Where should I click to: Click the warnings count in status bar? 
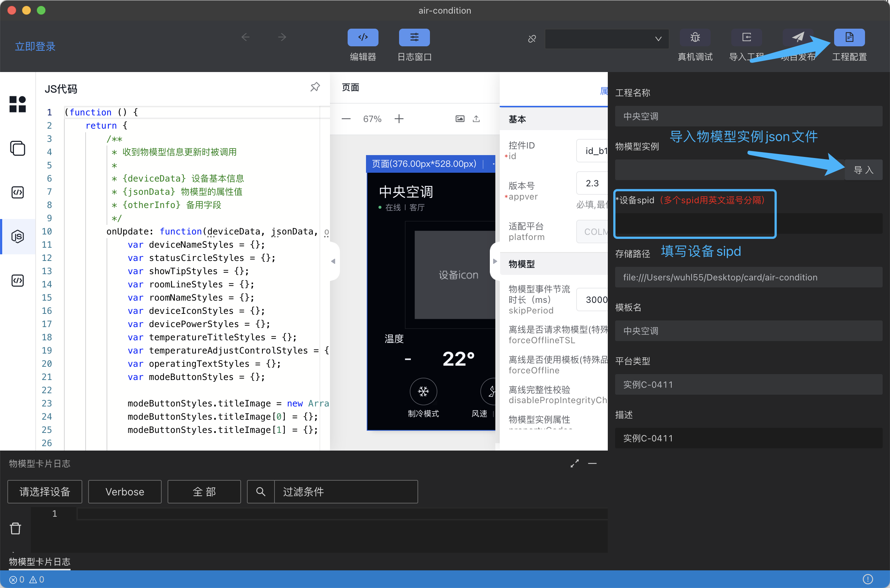tap(37, 580)
